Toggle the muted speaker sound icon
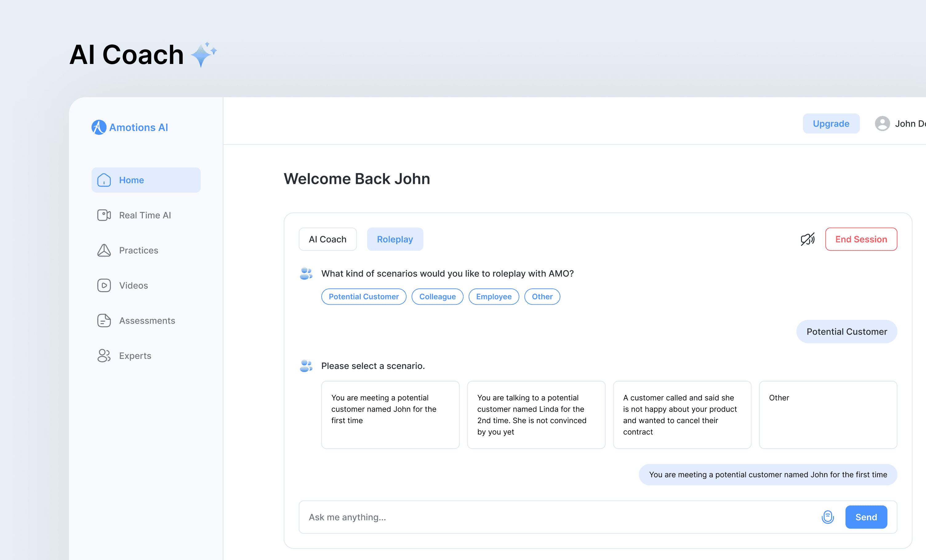 click(x=807, y=239)
